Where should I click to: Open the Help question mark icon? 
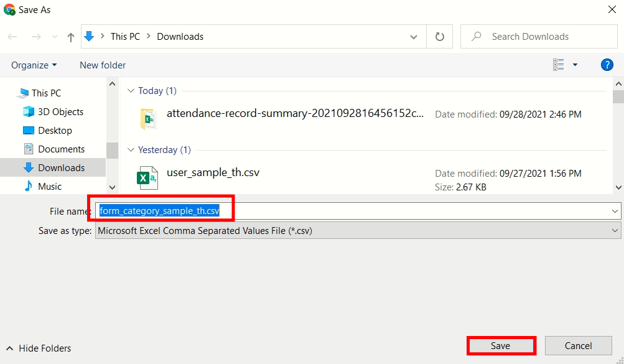click(x=607, y=65)
